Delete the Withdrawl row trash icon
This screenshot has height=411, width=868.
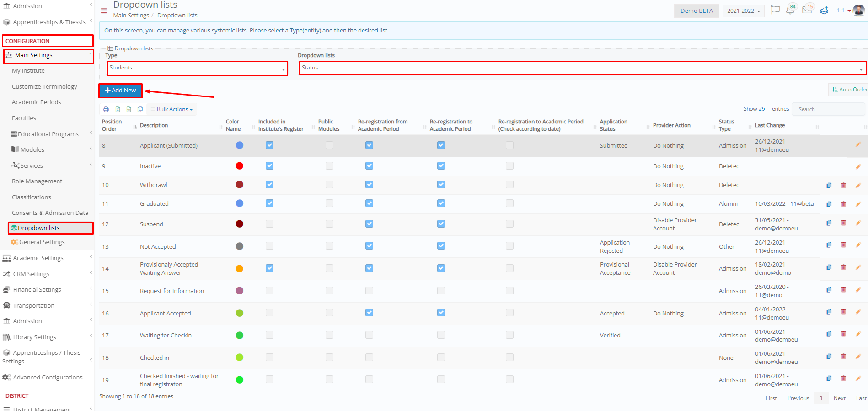click(x=843, y=185)
